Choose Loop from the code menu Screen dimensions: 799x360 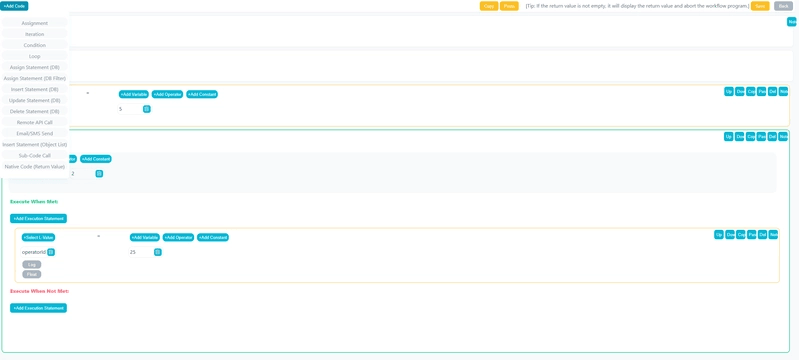point(35,56)
